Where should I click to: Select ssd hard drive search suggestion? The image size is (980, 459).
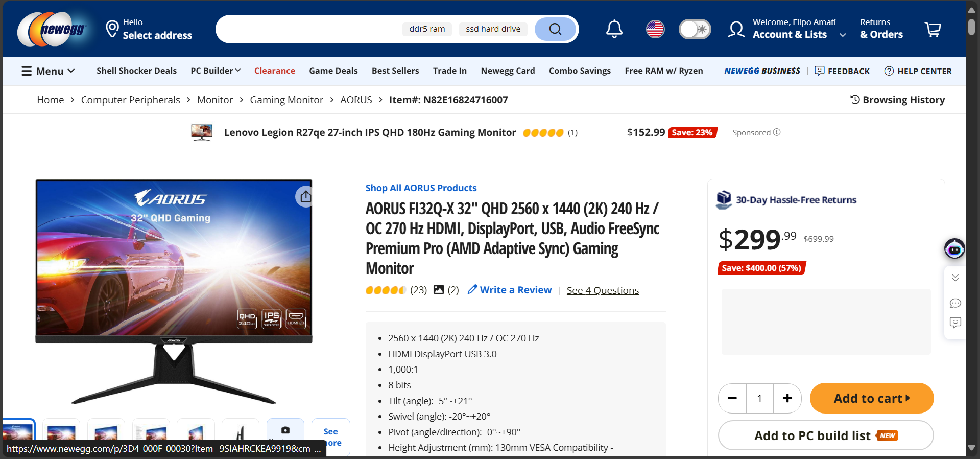493,29
